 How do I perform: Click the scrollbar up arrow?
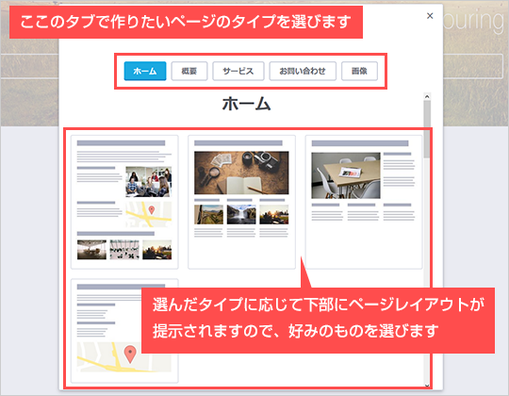427,97
